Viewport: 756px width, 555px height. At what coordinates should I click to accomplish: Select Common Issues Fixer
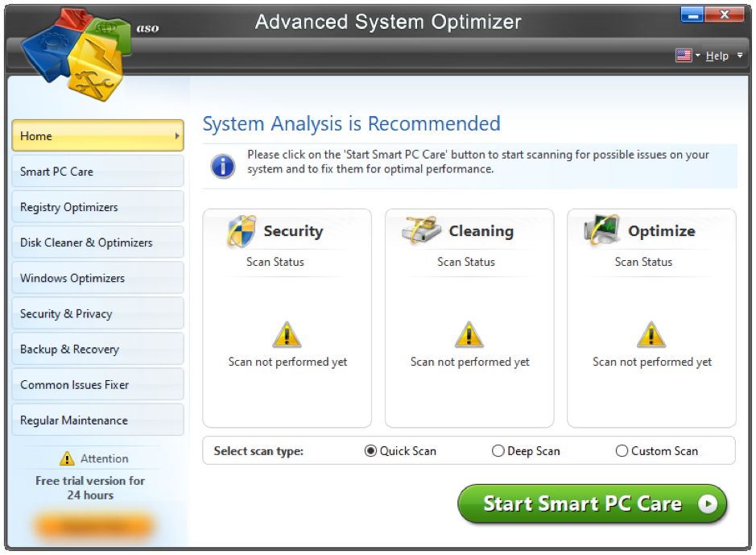pyautogui.click(x=98, y=385)
